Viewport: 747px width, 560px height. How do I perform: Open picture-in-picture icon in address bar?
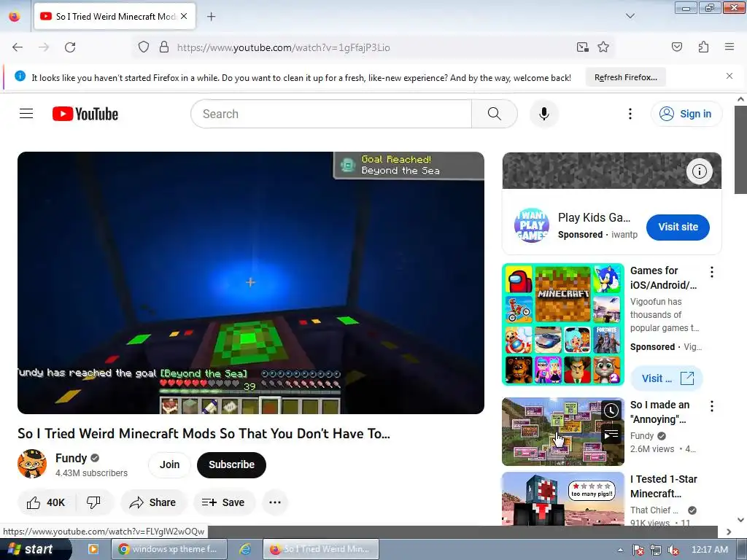(x=582, y=47)
